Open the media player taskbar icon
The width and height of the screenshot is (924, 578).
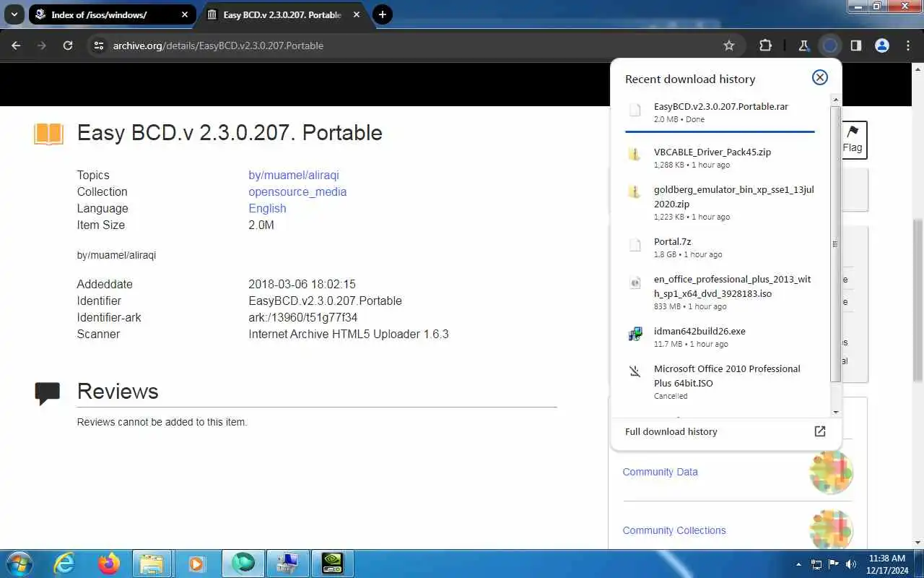[196, 564]
